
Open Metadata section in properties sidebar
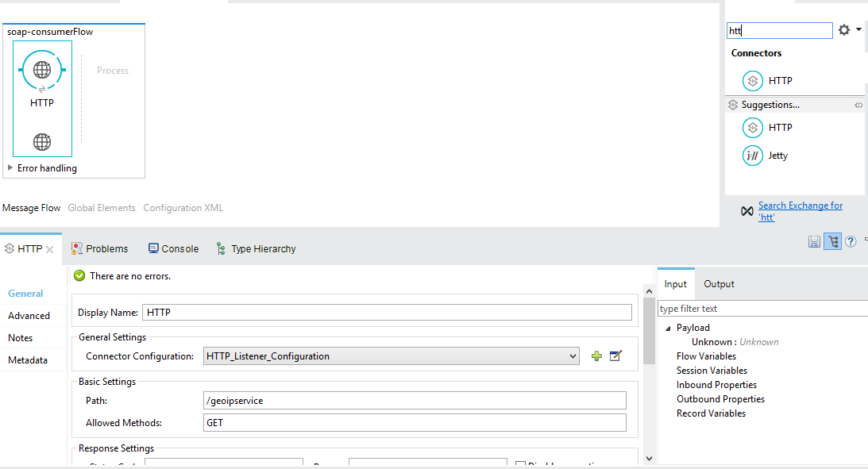tap(28, 360)
